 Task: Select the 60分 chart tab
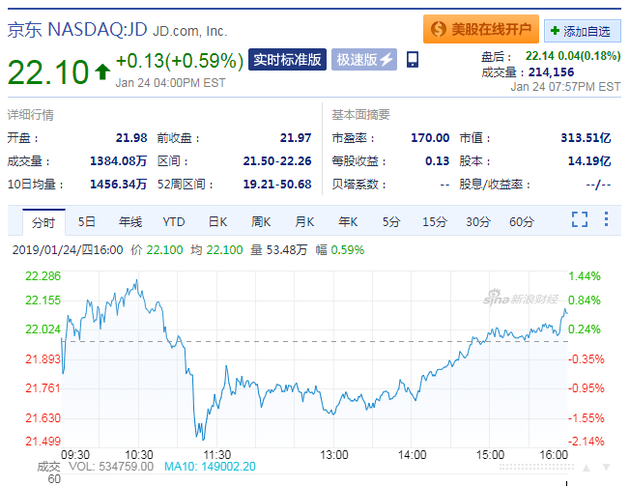522,222
